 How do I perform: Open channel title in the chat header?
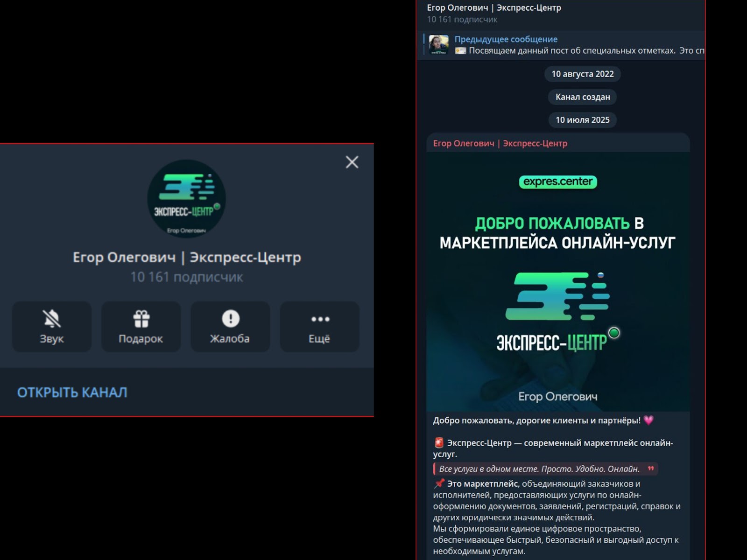pos(494,7)
